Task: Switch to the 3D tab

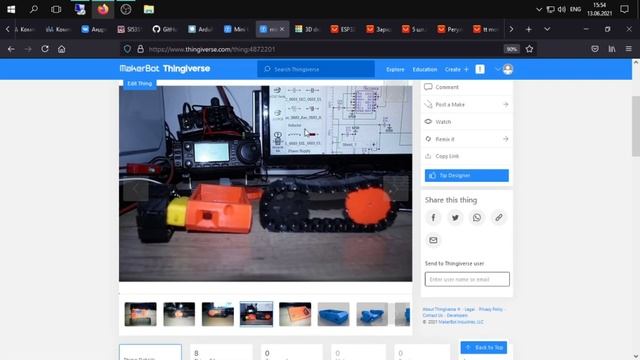Action: click(x=308, y=29)
